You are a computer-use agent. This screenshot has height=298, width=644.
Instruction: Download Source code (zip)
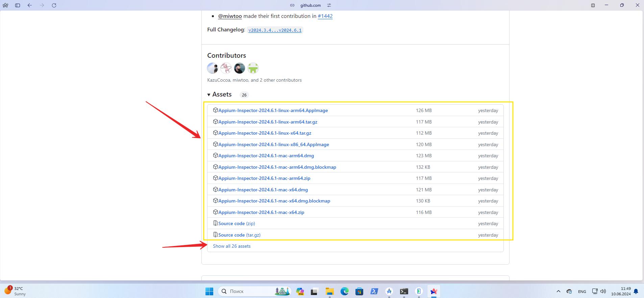point(237,223)
